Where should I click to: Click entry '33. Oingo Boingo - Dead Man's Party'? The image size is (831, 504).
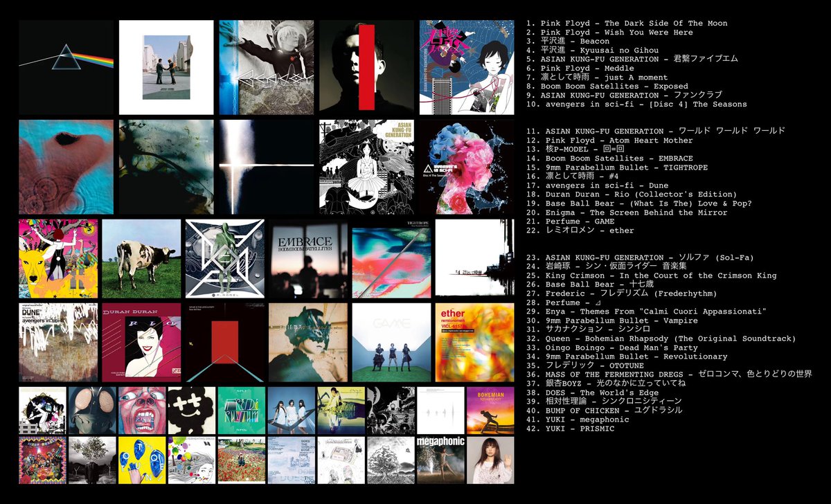[x=612, y=347]
